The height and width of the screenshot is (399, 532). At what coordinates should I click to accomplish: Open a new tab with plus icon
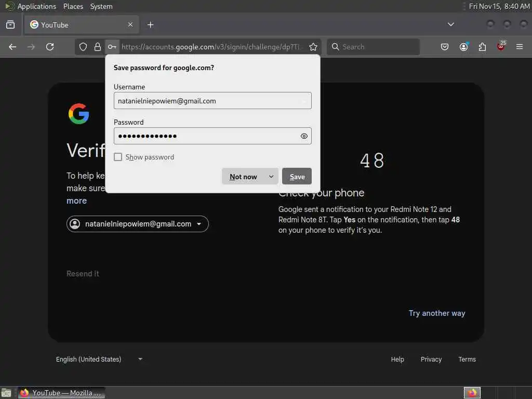point(150,25)
